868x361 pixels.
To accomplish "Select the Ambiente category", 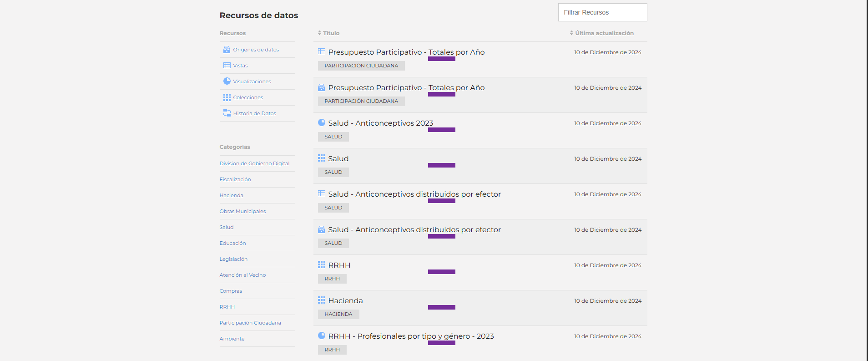I will point(232,339).
